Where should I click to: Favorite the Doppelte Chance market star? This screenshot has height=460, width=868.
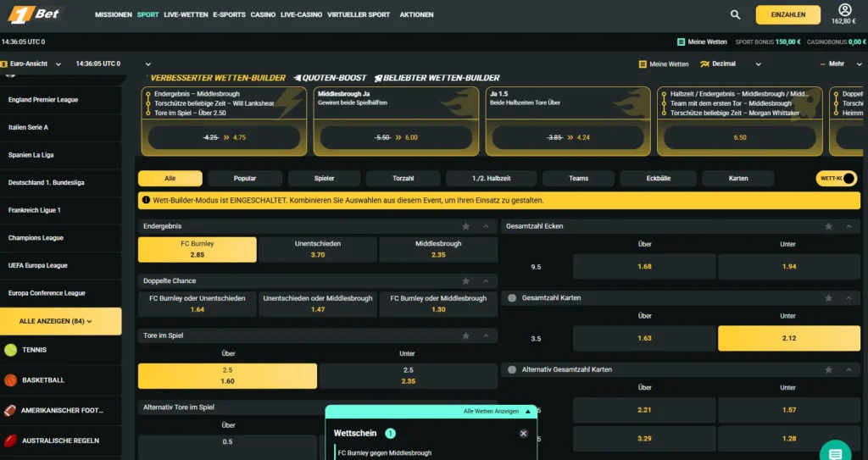pyautogui.click(x=465, y=281)
